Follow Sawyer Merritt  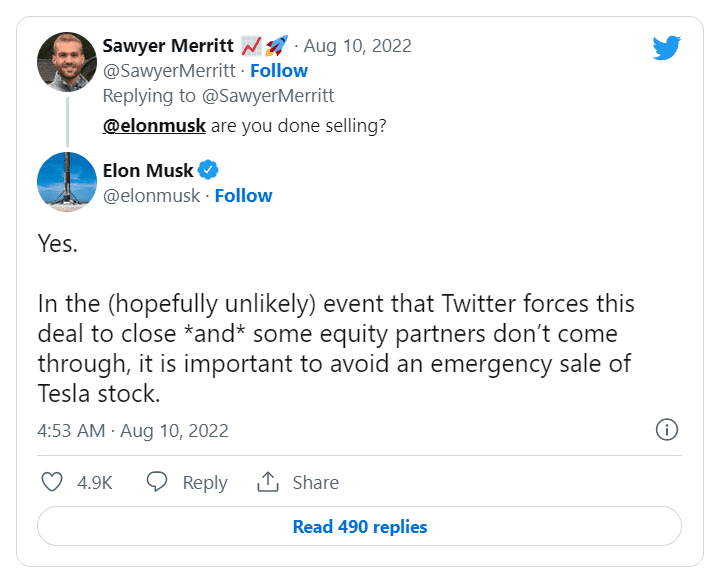tap(279, 71)
